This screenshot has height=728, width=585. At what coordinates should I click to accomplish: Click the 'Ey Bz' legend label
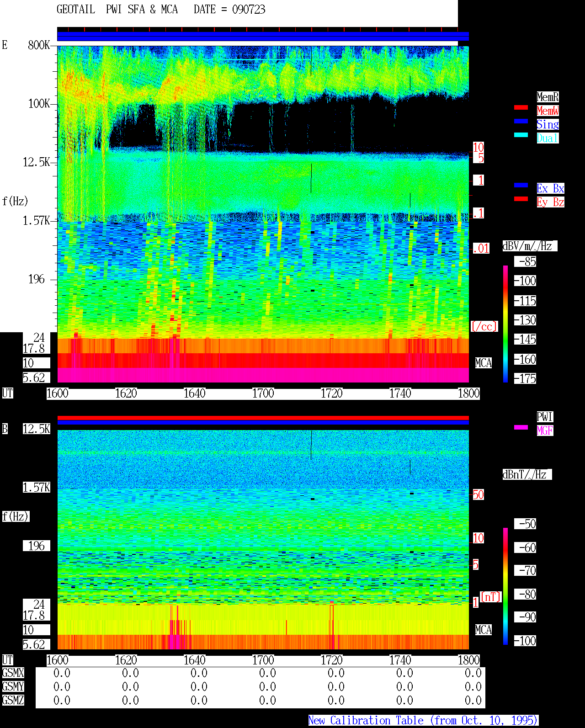[550, 202]
